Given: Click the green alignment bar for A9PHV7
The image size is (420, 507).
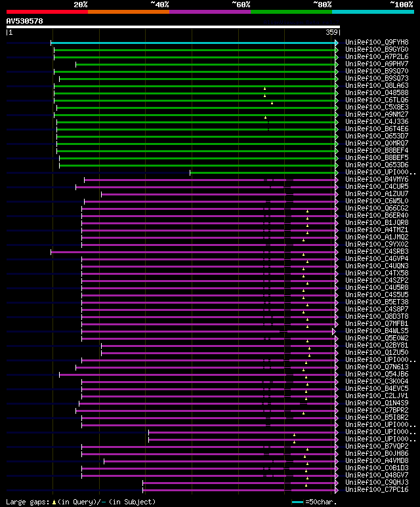Looking at the screenshot, I should [205, 64].
